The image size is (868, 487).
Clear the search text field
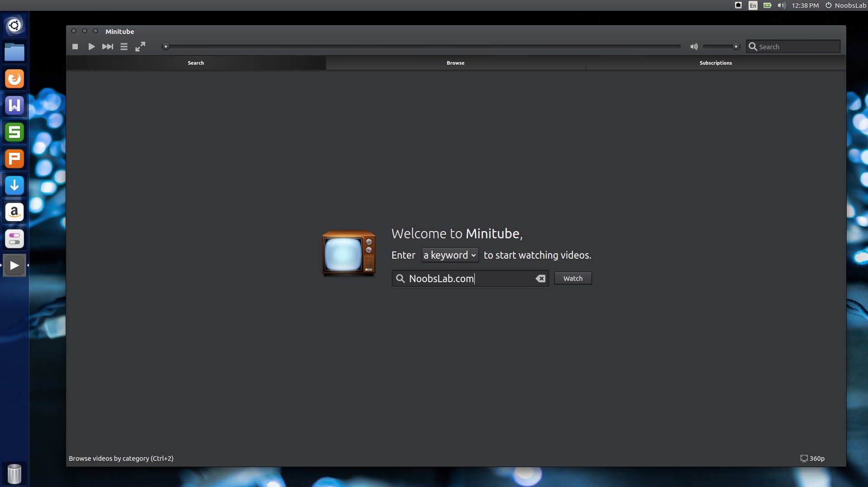click(x=540, y=279)
